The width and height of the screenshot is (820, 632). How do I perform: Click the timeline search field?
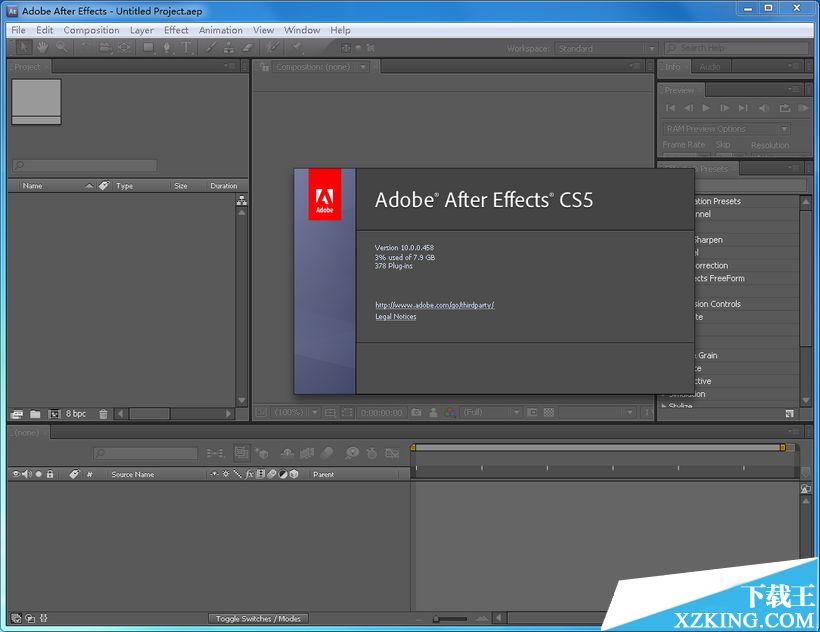point(146,453)
